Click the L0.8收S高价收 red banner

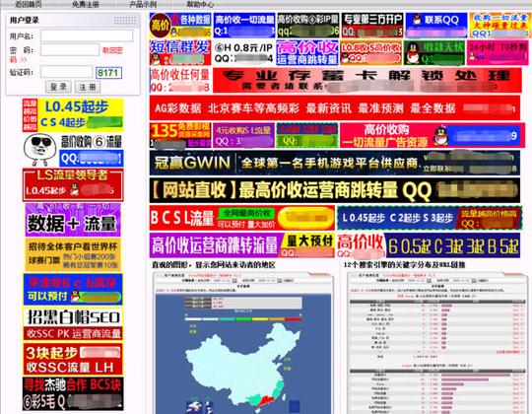point(371,52)
